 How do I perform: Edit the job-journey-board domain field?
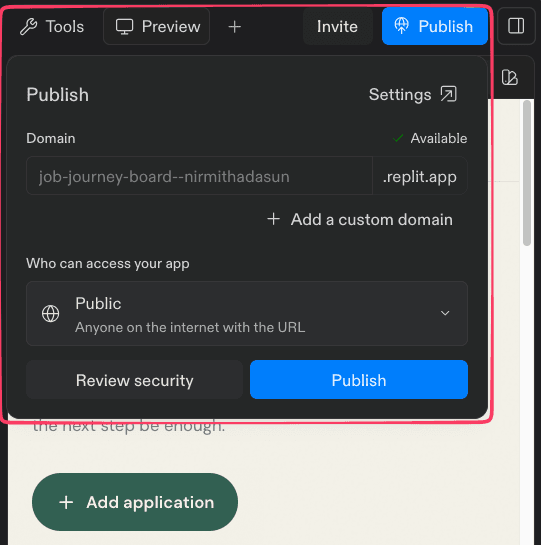tap(199, 176)
